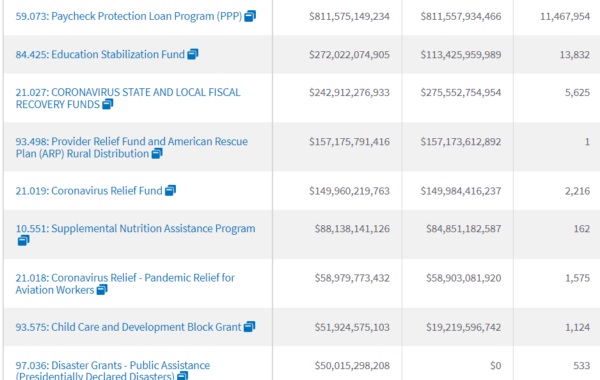Open Coronavirus State and Local Fiscal Recovery Funds

tap(128, 98)
